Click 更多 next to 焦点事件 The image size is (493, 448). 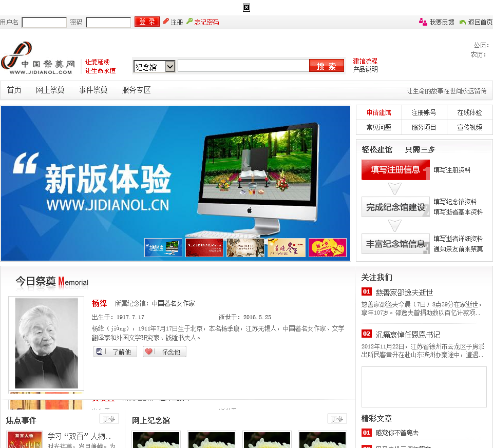(109, 419)
